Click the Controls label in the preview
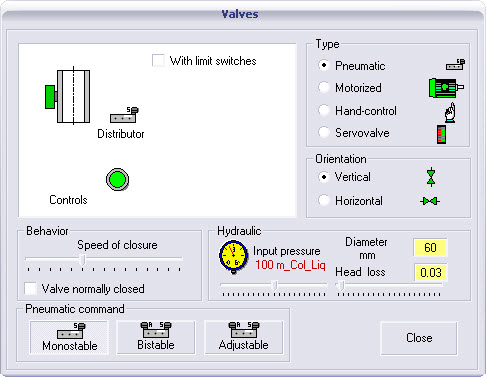The width and height of the screenshot is (486, 377). click(x=68, y=200)
